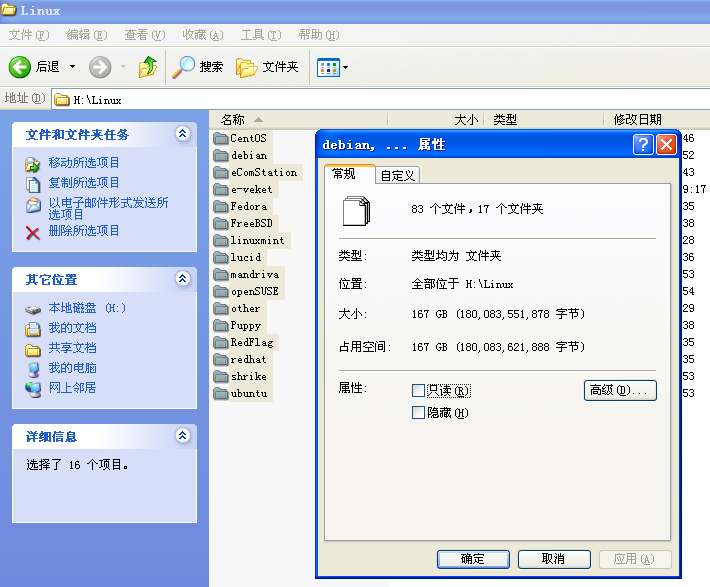Click the Up folder toolbar icon

click(148, 67)
